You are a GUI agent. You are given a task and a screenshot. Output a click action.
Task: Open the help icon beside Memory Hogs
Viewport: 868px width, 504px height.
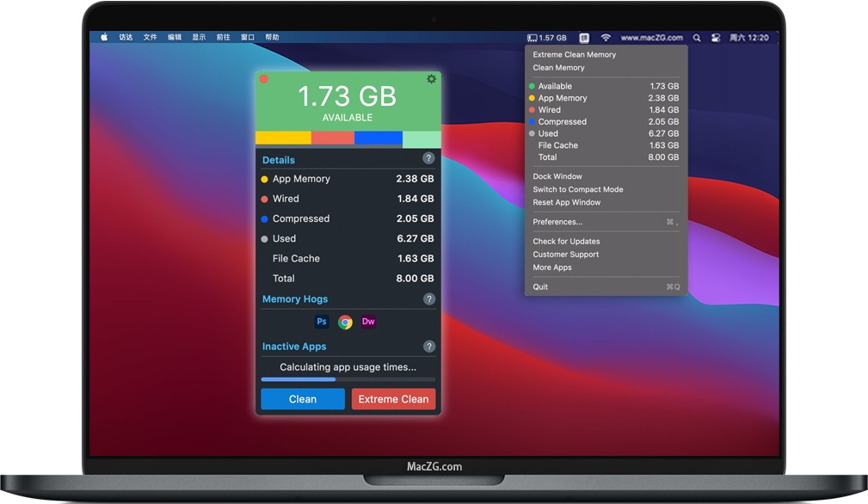428,299
